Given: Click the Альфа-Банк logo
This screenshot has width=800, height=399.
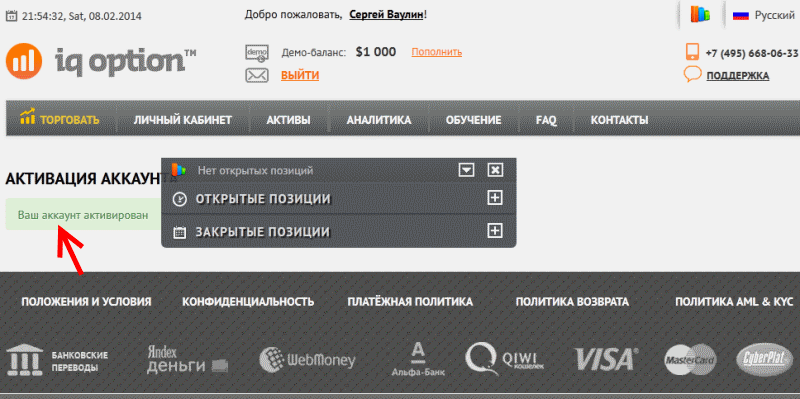Looking at the screenshot, I should pos(418,359).
